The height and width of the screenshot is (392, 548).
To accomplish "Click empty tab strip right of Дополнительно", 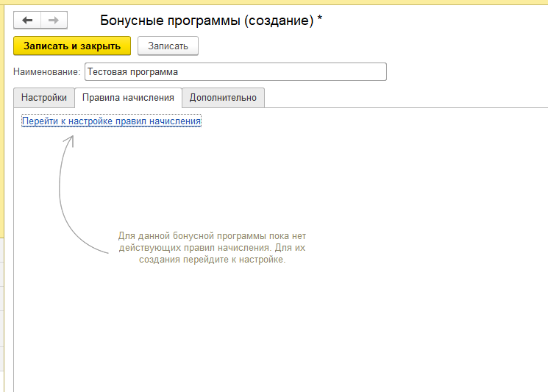I will coord(405,98).
